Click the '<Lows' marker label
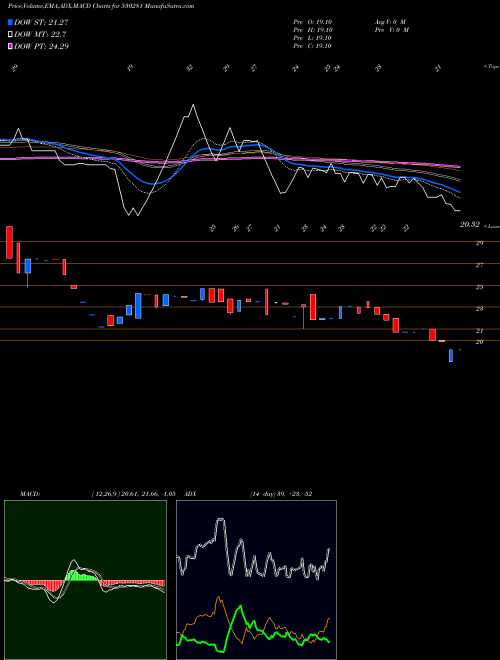This screenshot has height=660, width=500. click(x=492, y=226)
